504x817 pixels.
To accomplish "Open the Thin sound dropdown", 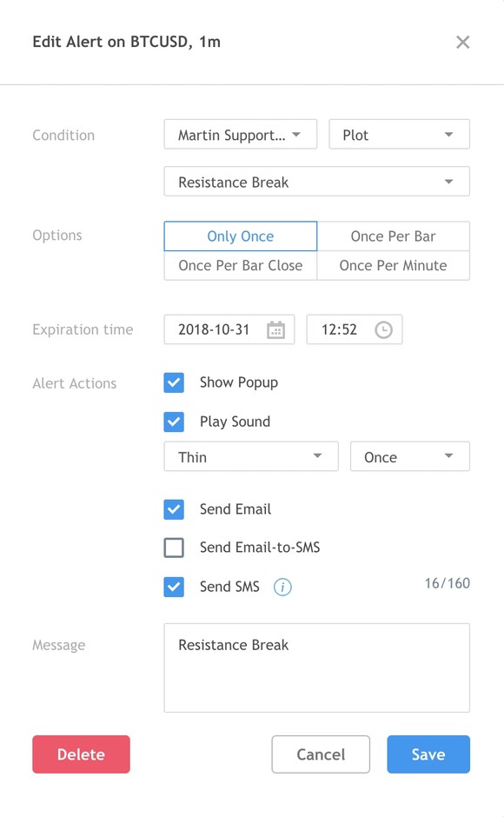I will 251,456.
